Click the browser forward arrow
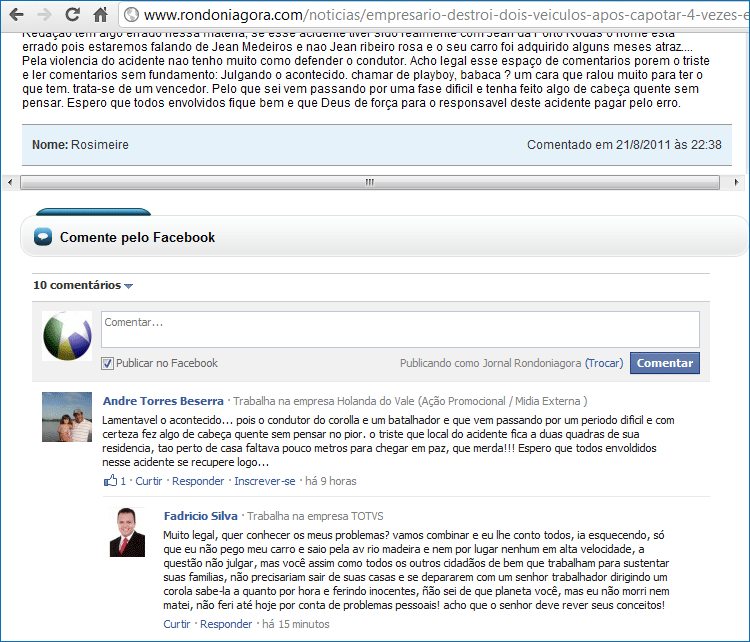Screen dimensions: 750x642 pyautogui.click(x=44, y=15)
